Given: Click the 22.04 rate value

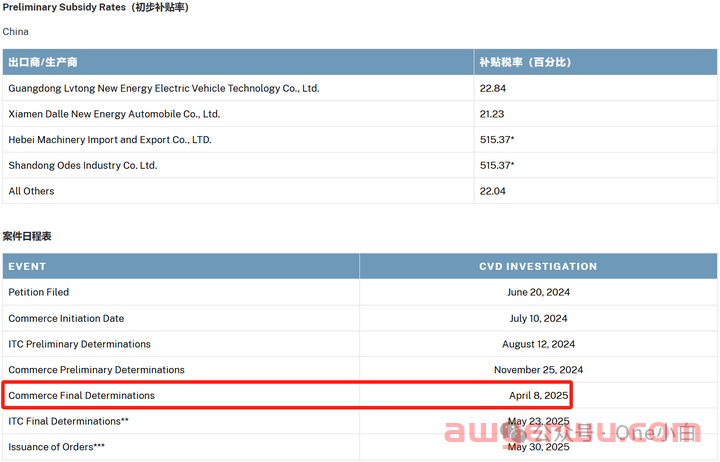Looking at the screenshot, I should pyautogui.click(x=493, y=191).
